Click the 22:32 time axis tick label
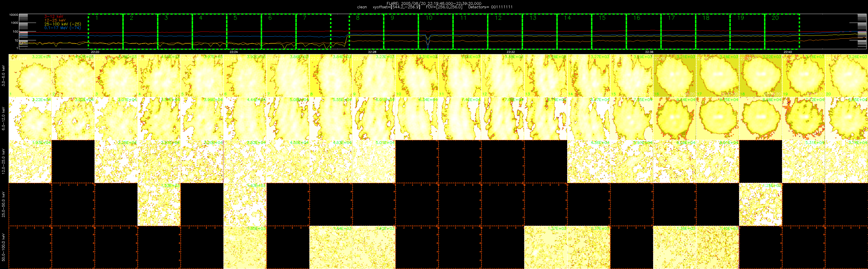Screen dimensions: 868x269 point(510,52)
